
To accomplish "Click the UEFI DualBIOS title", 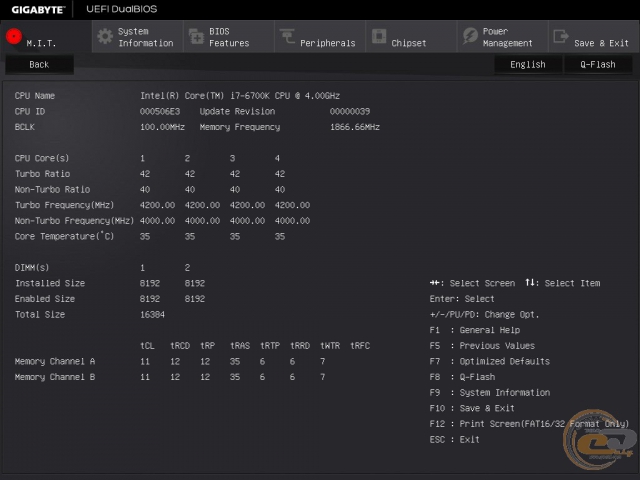I will tap(122, 9).
